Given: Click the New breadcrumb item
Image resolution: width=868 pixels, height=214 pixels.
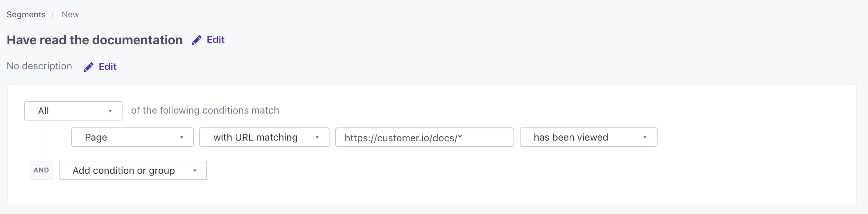Looking at the screenshot, I should (70, 15).
